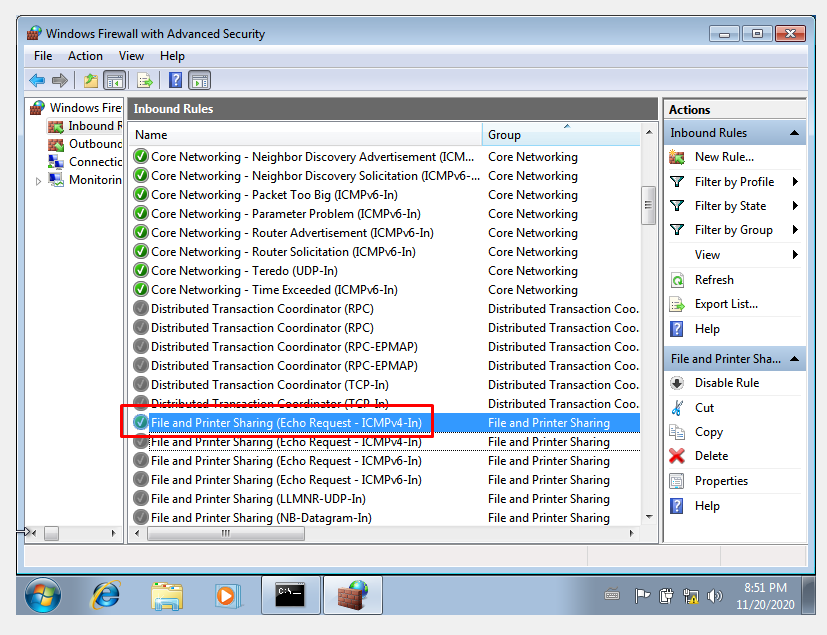
Task: Open the Help menu
Action: [x=172, y=56]
